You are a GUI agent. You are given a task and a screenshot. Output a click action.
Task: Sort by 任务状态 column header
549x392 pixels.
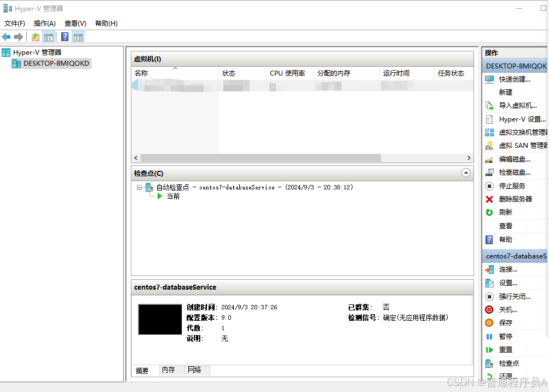tap(454, 73)
